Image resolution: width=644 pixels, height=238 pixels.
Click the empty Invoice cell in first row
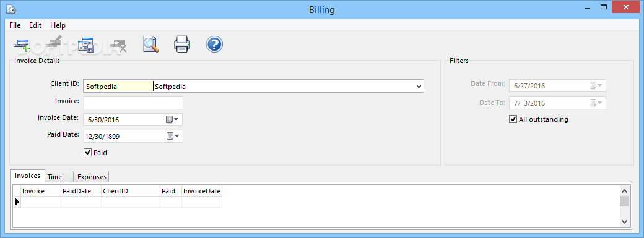coord(41,202)
